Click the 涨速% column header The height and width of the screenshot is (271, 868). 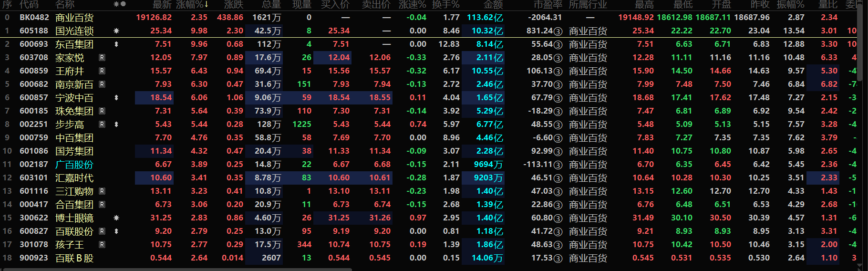pyautogui.click(x=413, y=4)
